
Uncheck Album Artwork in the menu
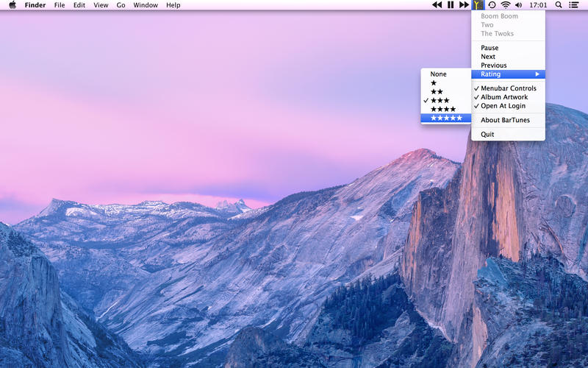pos(504,97)
